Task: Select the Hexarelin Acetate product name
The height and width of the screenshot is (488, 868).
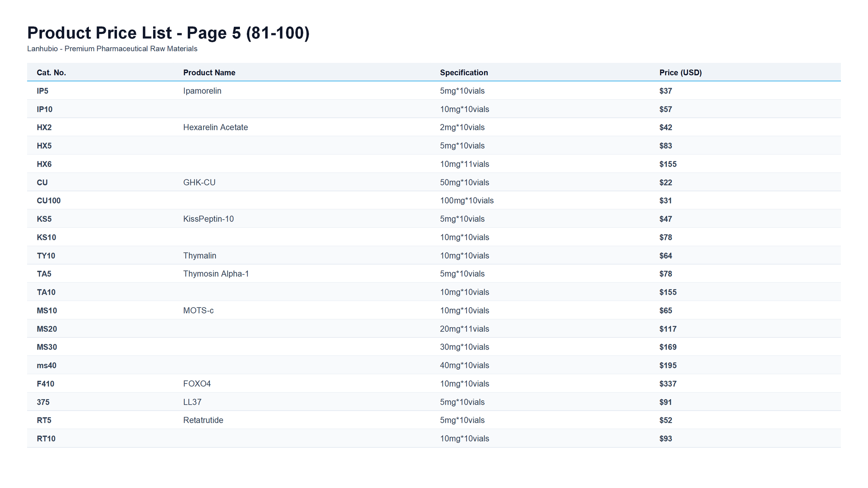Action: click(x=215, y=127)
